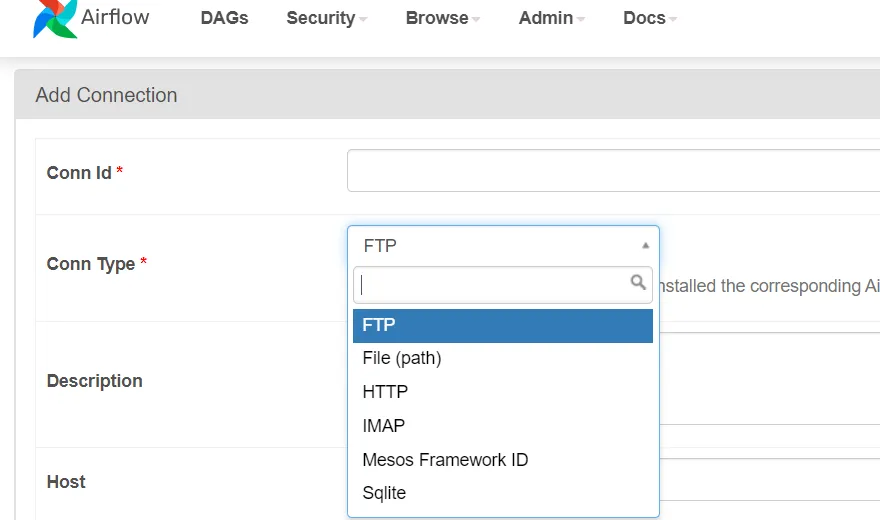This screenshot has width=880, height=520.
Task: Expand the Admin menu
Action: [x=552, y=18]
